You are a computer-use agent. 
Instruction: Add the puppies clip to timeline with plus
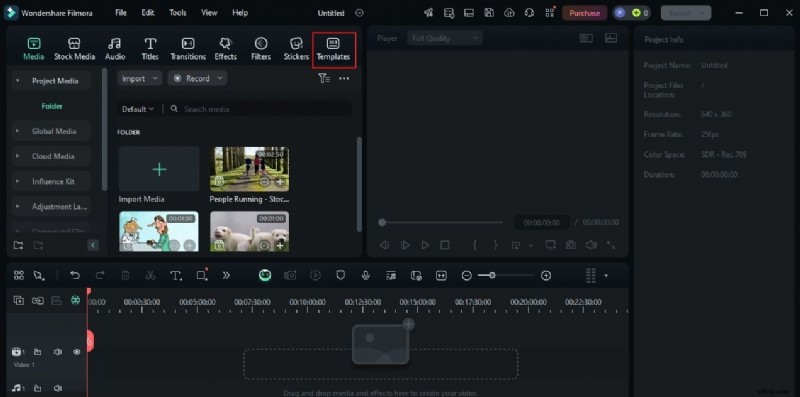(280, 245)
